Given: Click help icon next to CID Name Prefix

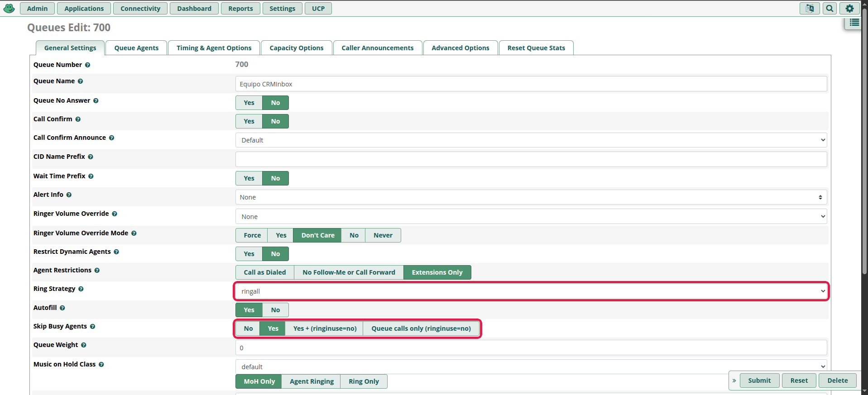Looking at the screenshot, I should click(91, 157).
